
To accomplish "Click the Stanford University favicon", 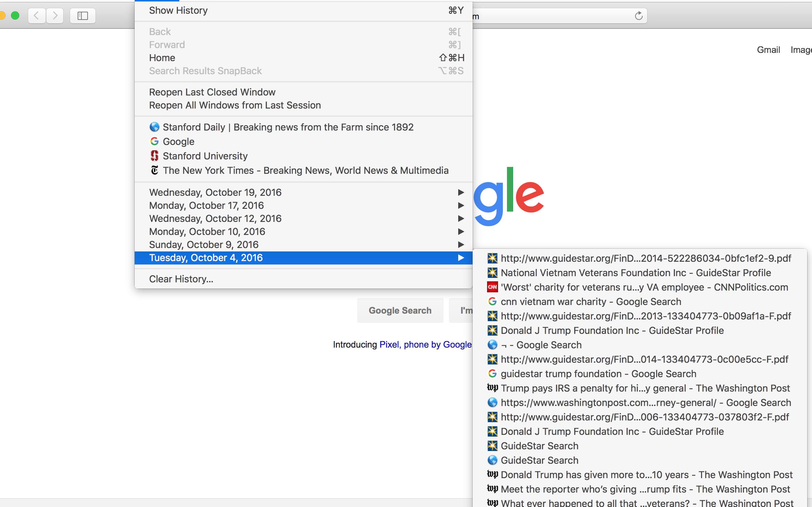I will (x=154, y=156).
